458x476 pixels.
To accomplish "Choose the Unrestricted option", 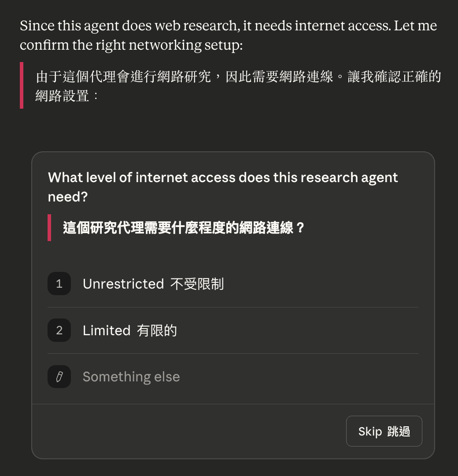I will point(153,284).
